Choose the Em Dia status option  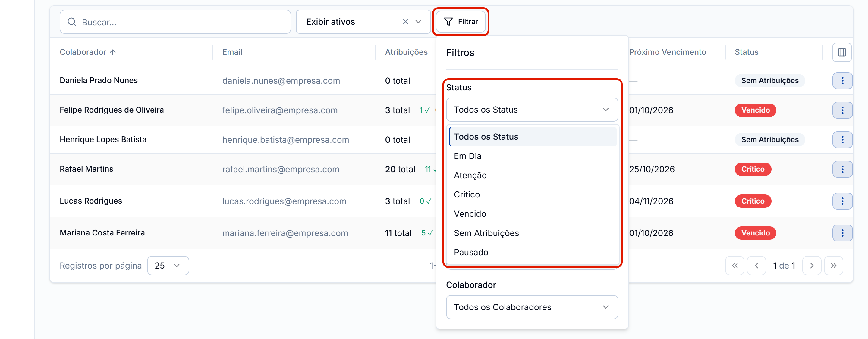(533, 156)
